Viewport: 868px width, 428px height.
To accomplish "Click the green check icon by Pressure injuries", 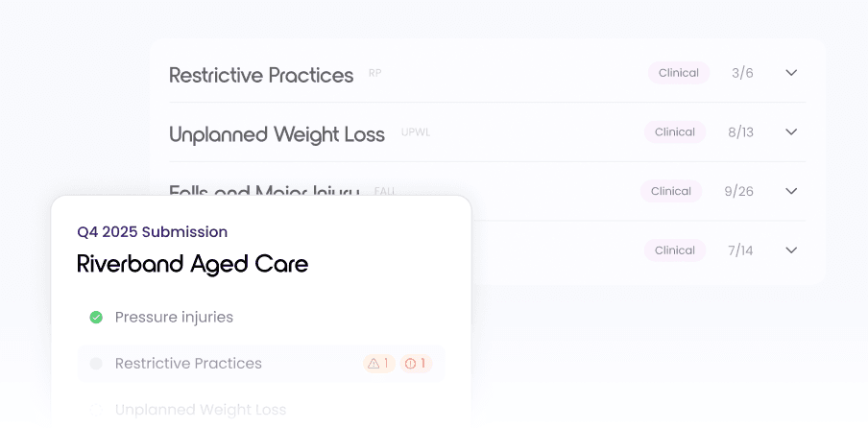I will pyautogui.click(x=96, y=317).
